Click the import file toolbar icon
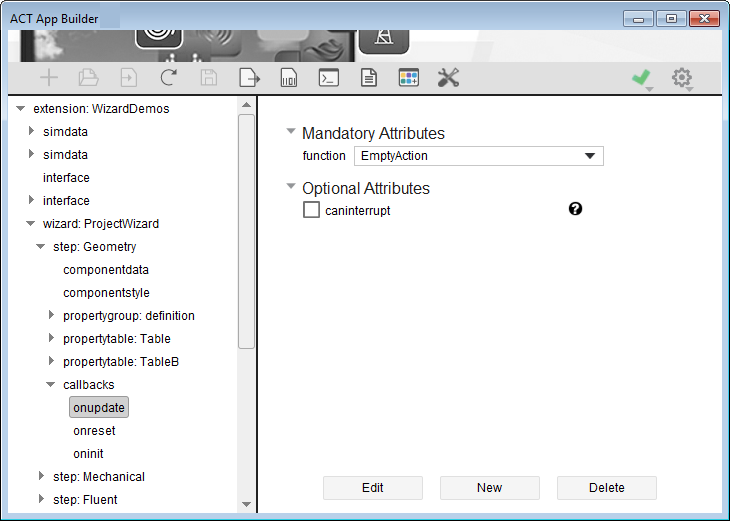 [128, 78]
